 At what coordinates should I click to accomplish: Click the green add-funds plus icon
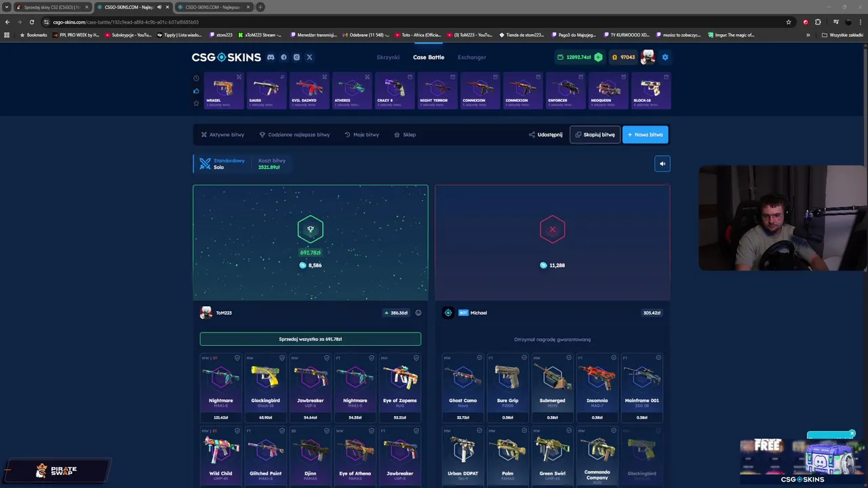click(x=598, y=57)
